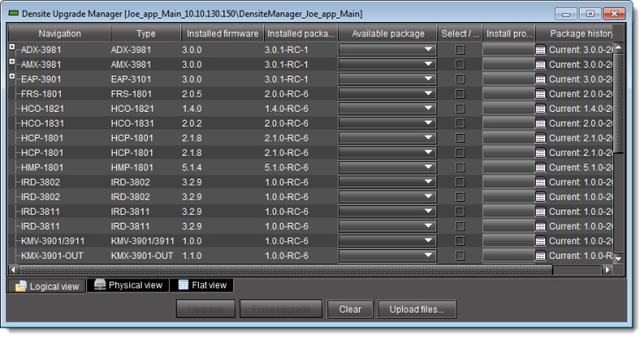Open package history icon for KMV-3901/3911

tap(540, 241)
